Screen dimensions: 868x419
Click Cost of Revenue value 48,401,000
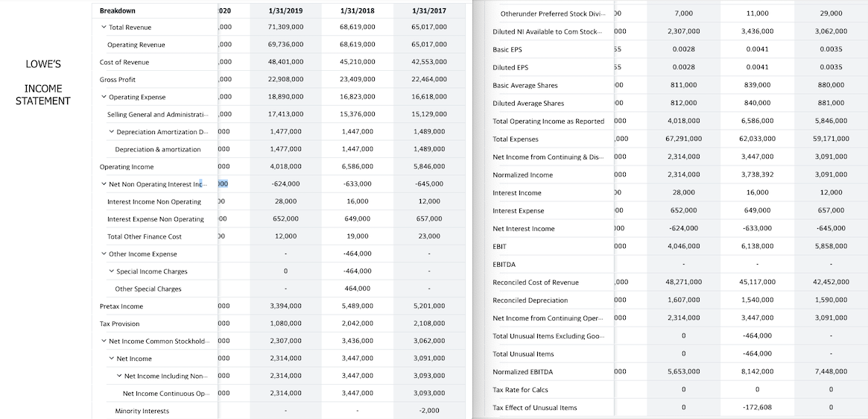pyautogui.click(x=285, y=62)
